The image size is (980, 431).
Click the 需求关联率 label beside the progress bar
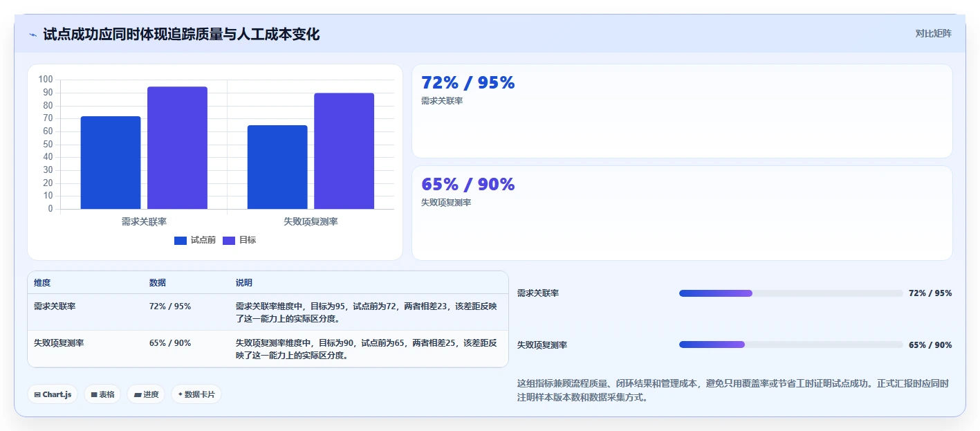538,293
